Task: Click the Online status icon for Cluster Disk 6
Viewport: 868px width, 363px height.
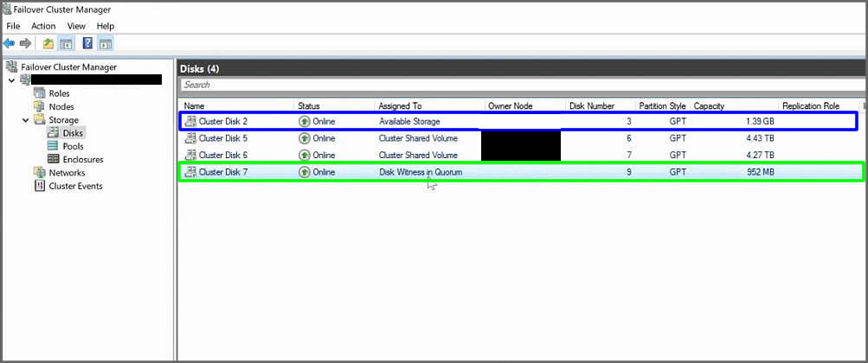Action: pos(305,156)
